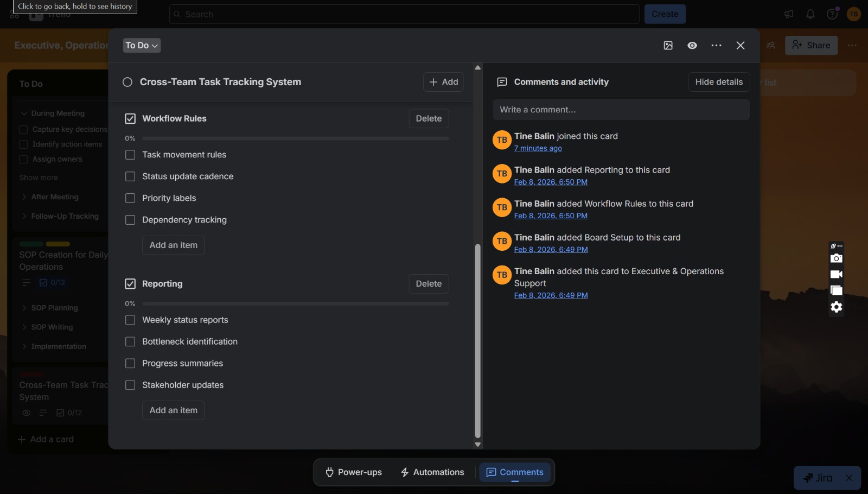Expand the After Meeting checklist
868x494 pixels.
click(x=24, y=197)
